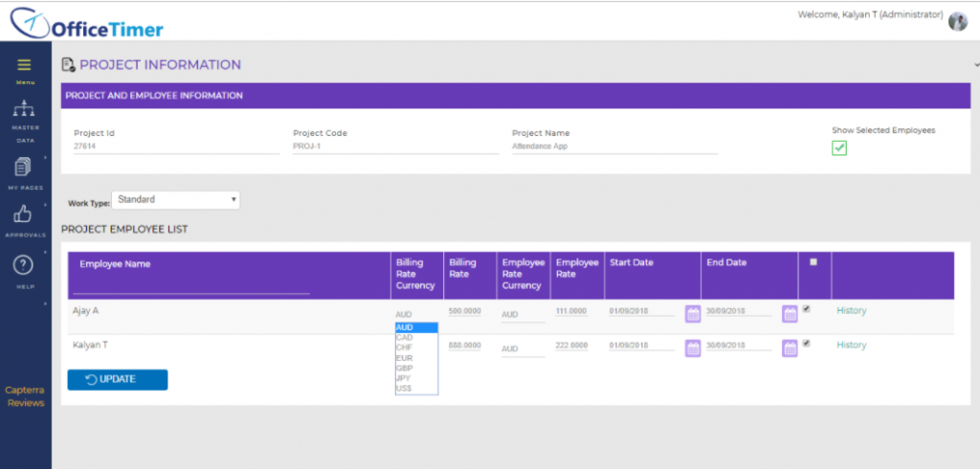
Task: Select CHF in the currency list
Action: (416, 347)
